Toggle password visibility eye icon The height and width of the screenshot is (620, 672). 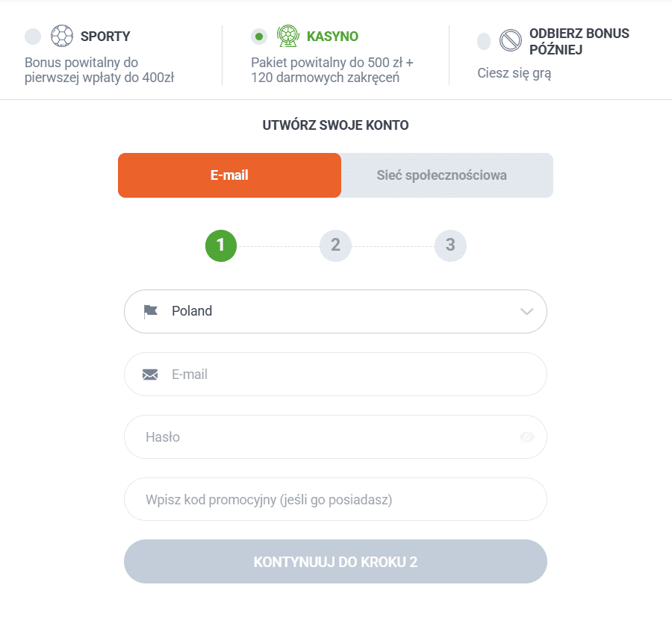coord(527,437)
